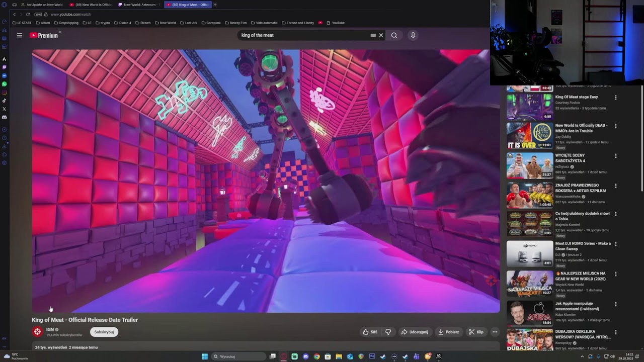
Task: Open Chrome from the taskbar
Action: click(316, 356)
